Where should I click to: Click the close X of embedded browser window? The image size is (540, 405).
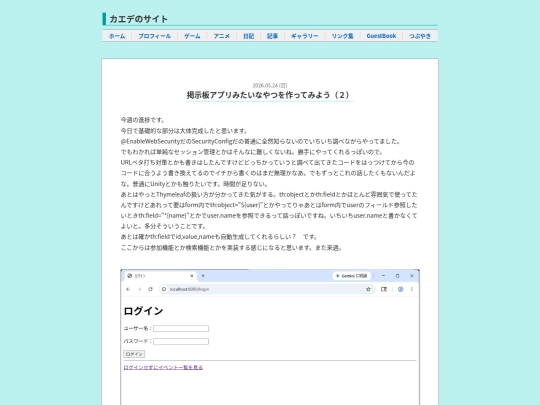412,276
